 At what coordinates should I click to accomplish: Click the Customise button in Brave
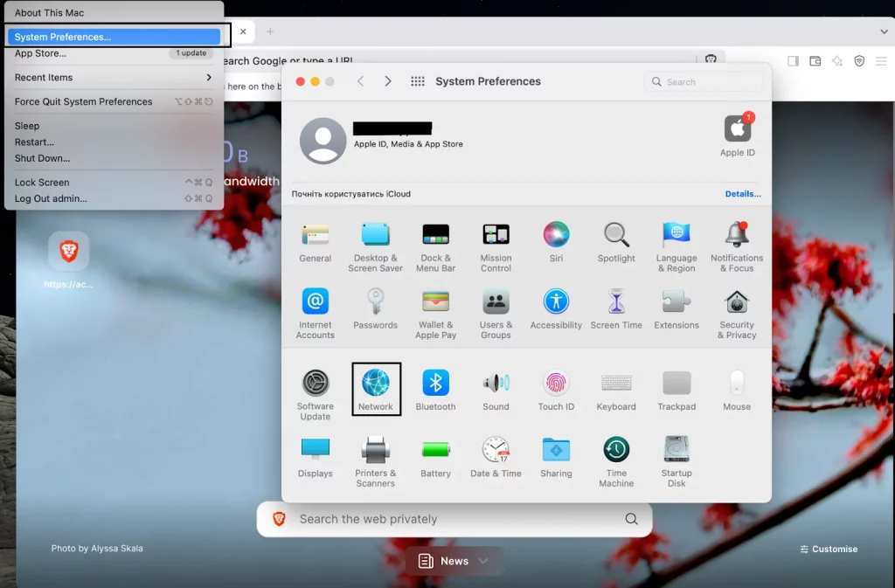(829, 549)
